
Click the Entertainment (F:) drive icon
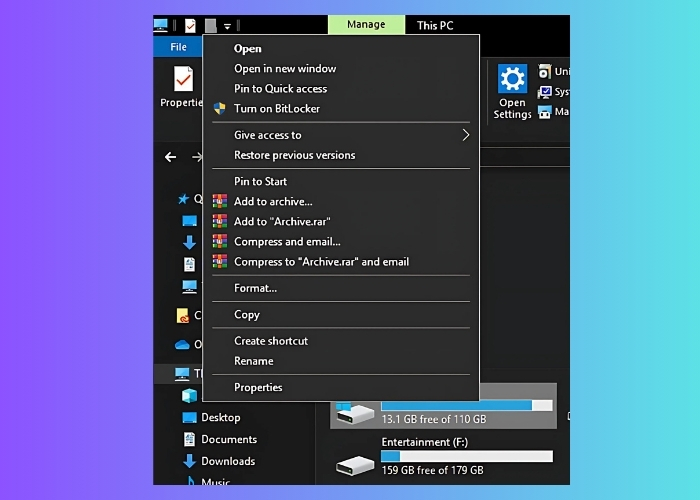point(355,464)
